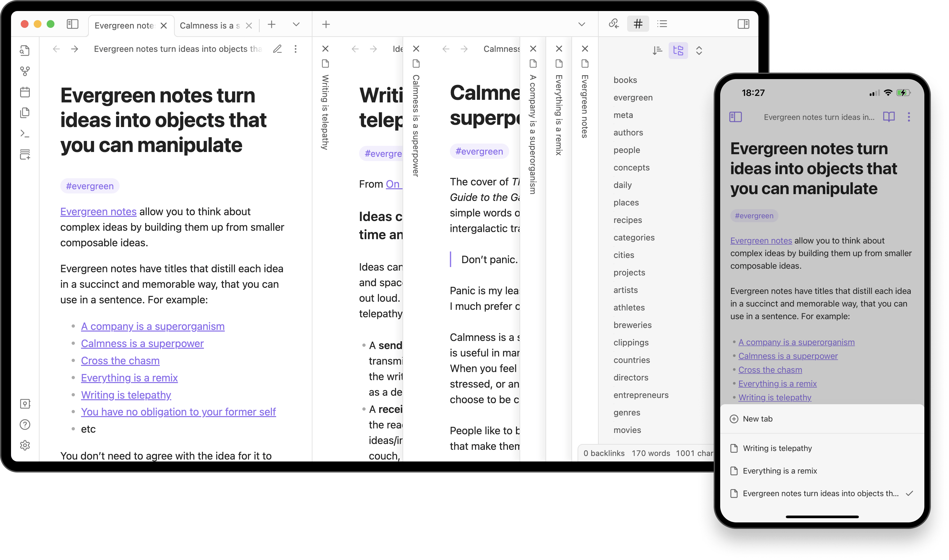Image resolution: width=949 pixels, height=560 pixels.
Task: Click '0 backlinks' in the status bar
Action: click(604, 453)
